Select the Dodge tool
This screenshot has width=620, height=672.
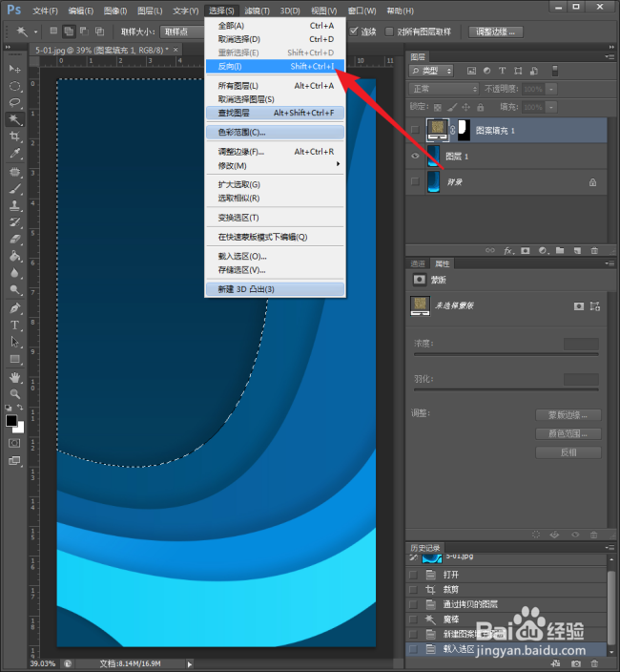pyautogui.click(x=14, y=290)
